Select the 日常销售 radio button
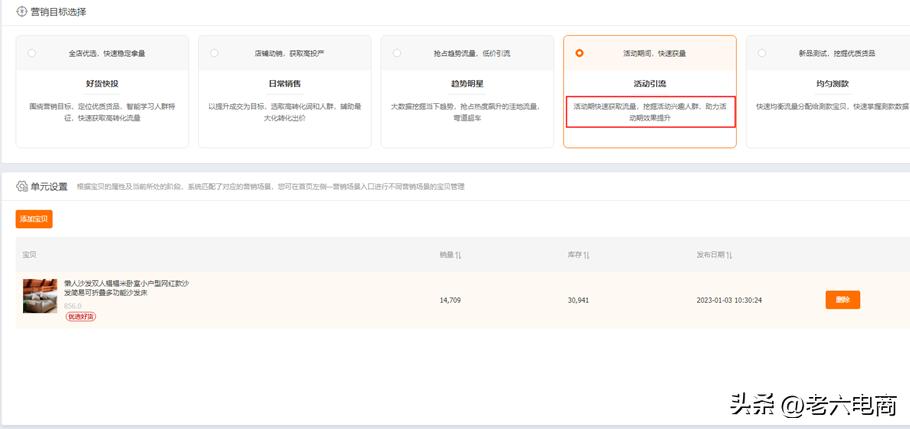The height and width of the screenshot is (429, 910). coord(214,53)
